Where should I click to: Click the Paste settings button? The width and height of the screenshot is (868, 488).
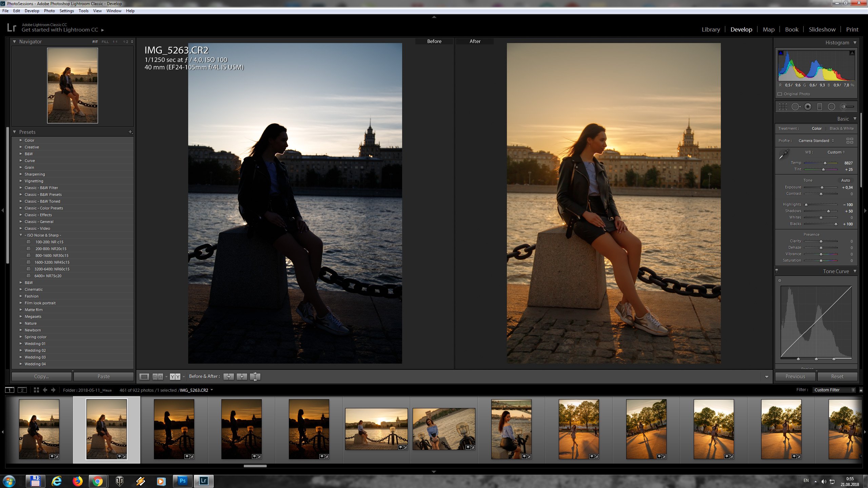click(104, 376)
